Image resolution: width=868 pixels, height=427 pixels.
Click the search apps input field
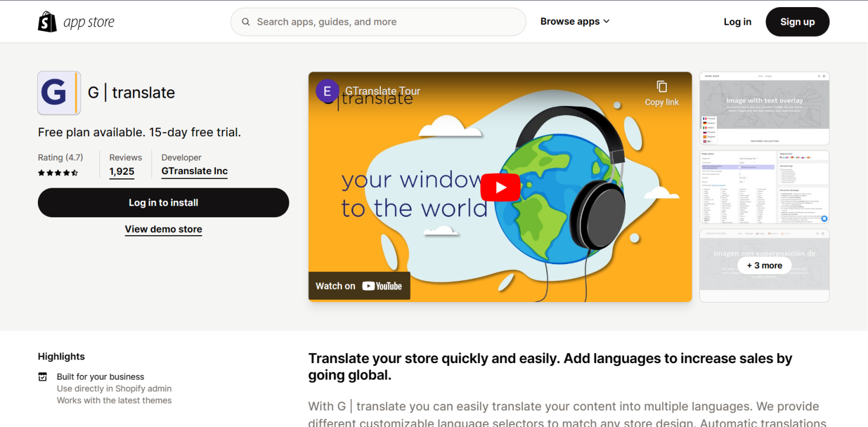pyautogui.click(x=378, y=21)
